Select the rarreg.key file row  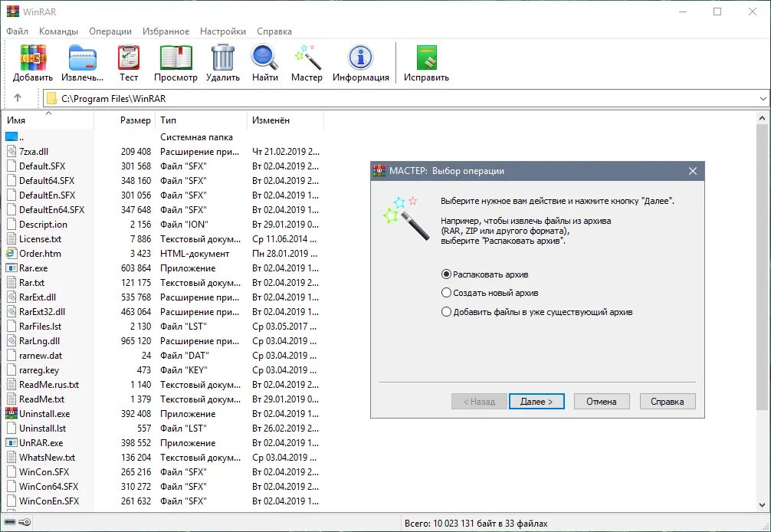pyautogui.click(x=162, y=370)
